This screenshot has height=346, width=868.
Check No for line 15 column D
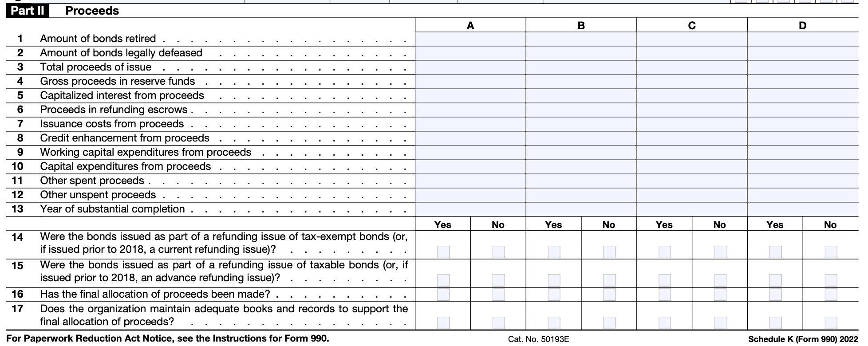pos(830,280)
